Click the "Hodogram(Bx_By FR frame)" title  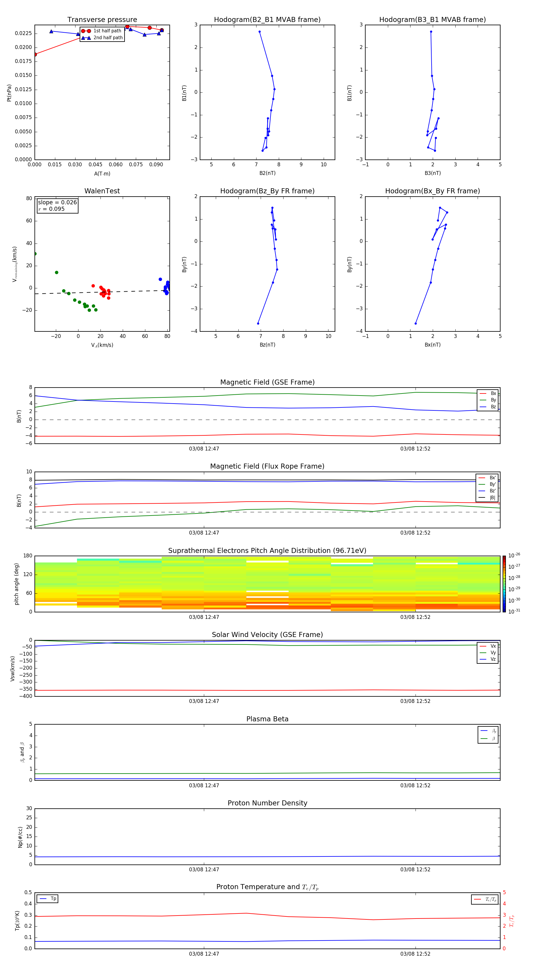click(x=432, y=191)
